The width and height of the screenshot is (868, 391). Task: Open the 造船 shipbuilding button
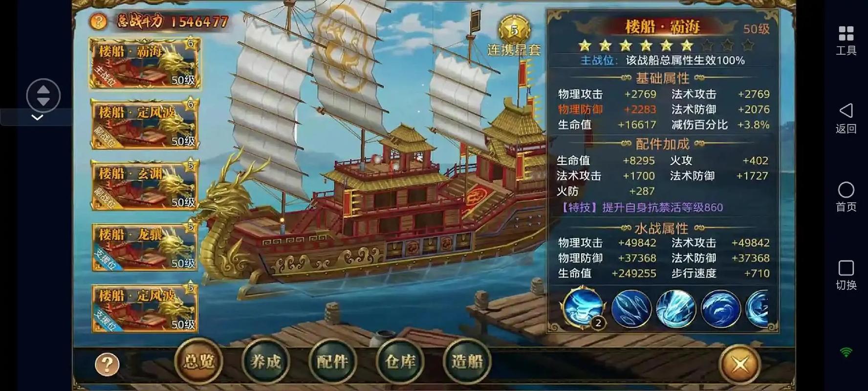[x=467, y=362]
